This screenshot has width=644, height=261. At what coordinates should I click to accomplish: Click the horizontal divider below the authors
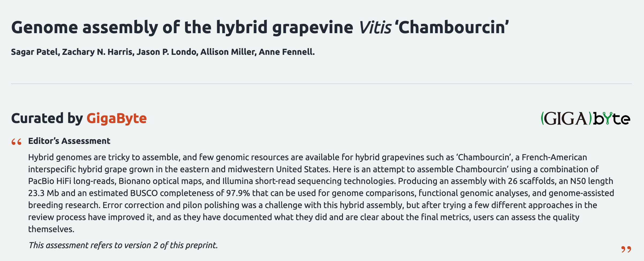point(321,84)
